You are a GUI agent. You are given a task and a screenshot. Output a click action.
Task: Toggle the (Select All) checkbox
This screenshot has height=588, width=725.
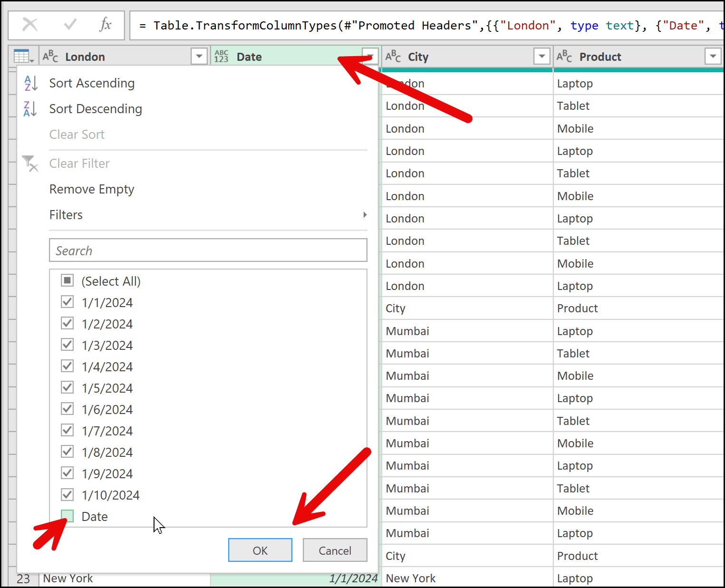[x=68, y=281]
